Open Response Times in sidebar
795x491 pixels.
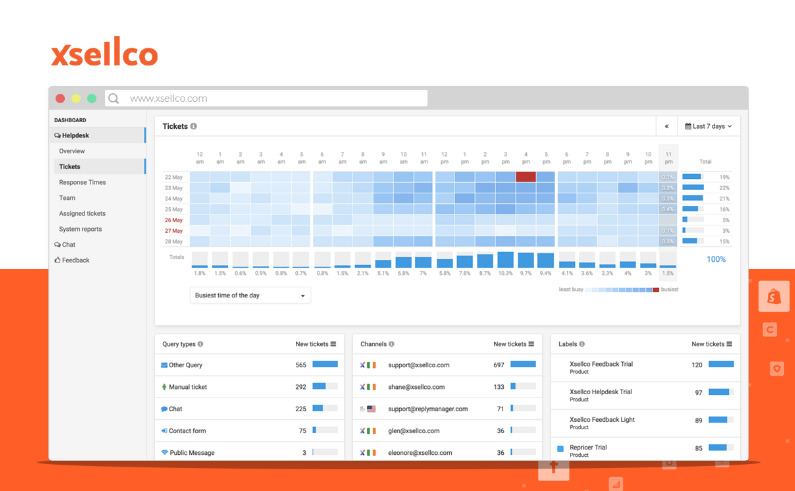click(x=82, y=182)
